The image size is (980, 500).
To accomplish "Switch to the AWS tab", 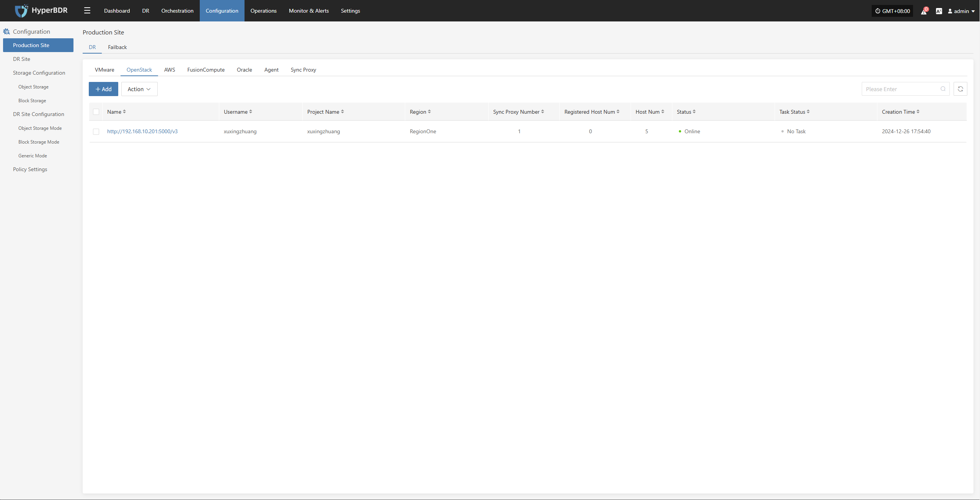I will pyautogui.click(x=170, y=70).
